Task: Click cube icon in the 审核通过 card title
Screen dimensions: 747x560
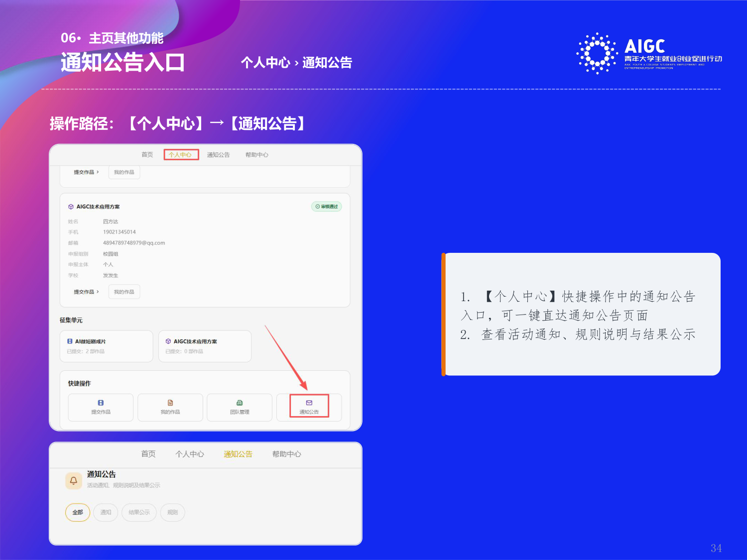Action: (x=71, y=207)
